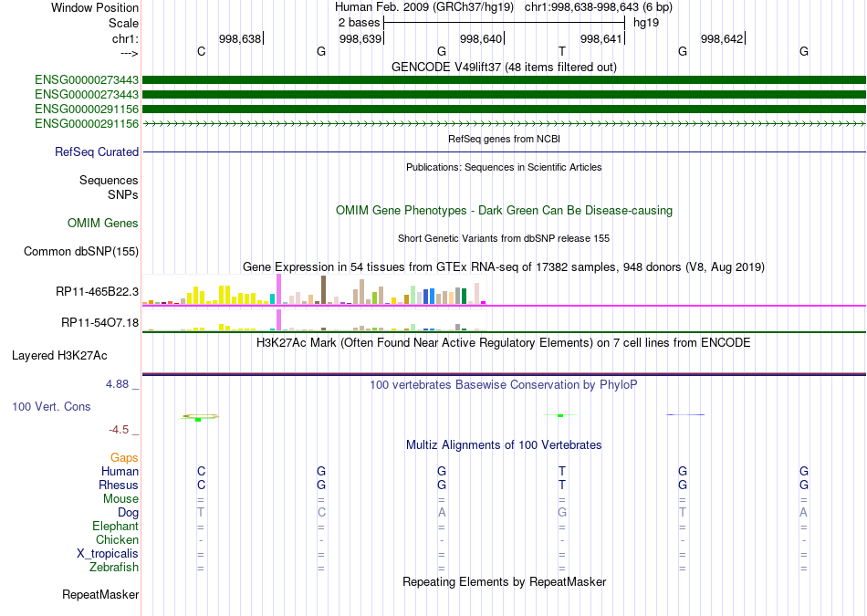Click the RP11-465B22.3 gene label
Screen dimensions: 867x616
point(98,291)
